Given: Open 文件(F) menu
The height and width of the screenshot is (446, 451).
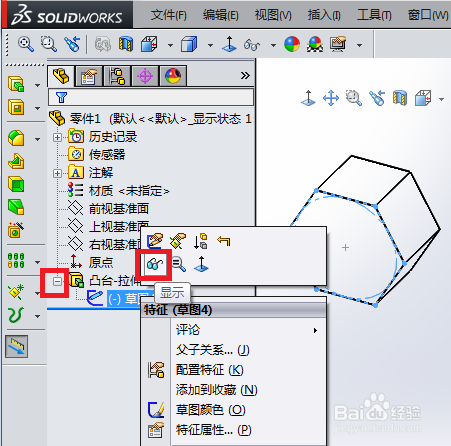Looking at the screenshot, I should click(x=168, y=15).
